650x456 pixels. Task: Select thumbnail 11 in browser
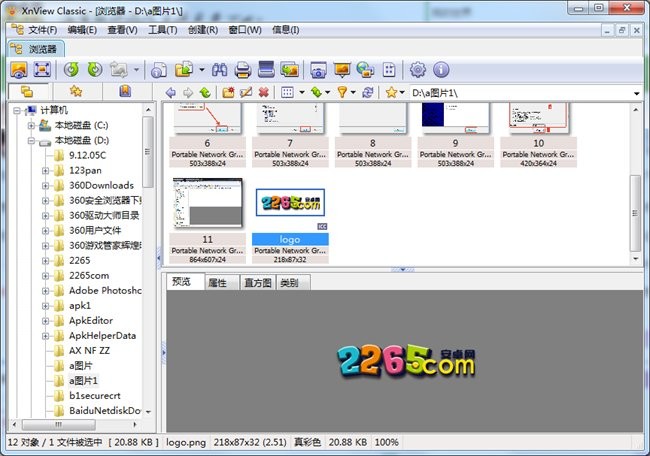click(207, 209)
